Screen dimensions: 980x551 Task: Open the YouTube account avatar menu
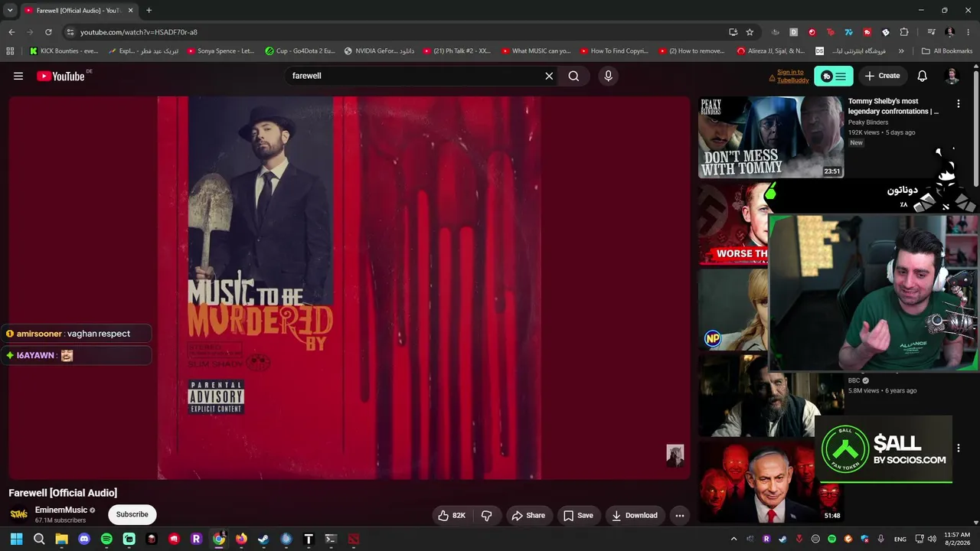point(952,76)
